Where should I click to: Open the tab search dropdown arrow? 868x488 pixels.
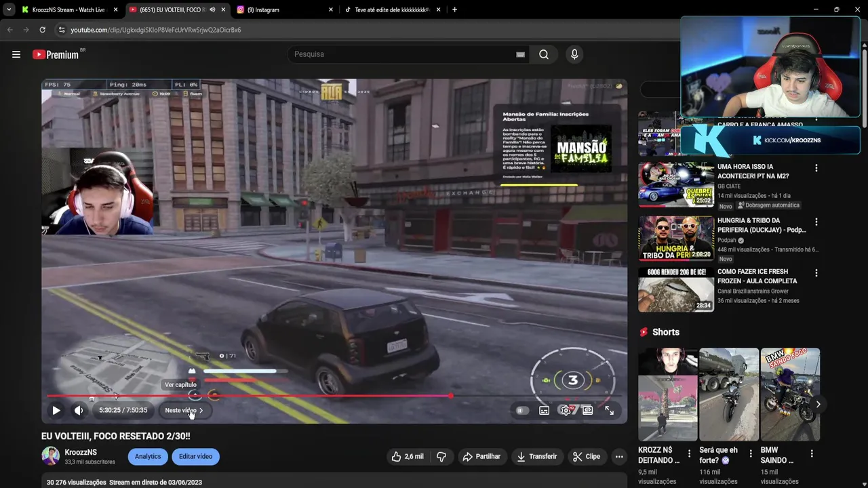(x=8, y=9)
